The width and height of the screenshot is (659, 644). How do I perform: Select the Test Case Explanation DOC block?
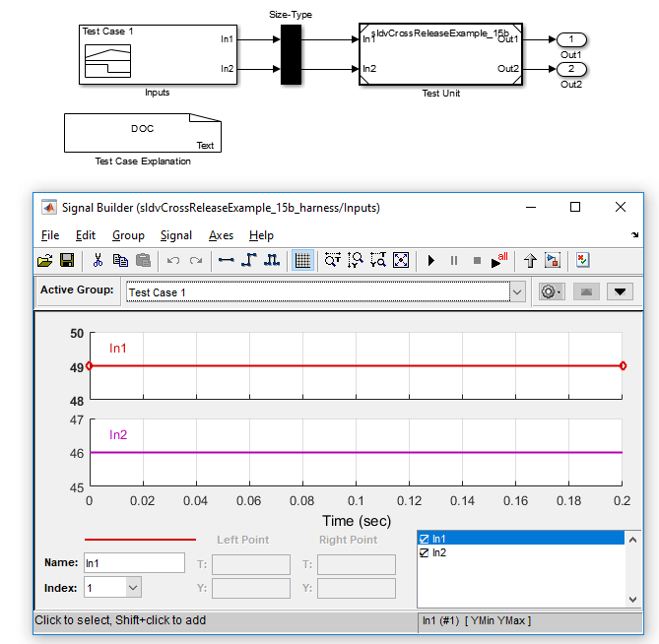143,133
